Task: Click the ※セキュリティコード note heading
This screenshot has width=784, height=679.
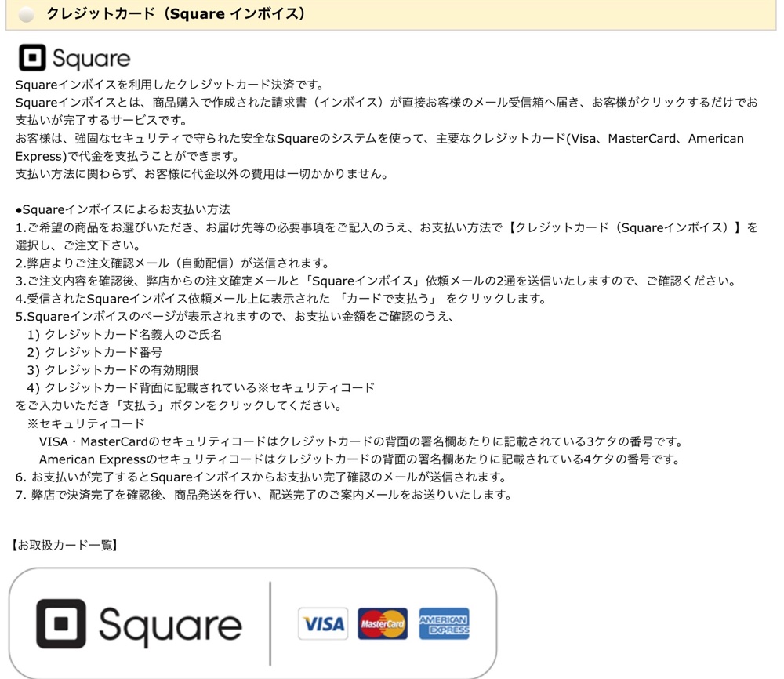Action: click(x=85, y=423)
